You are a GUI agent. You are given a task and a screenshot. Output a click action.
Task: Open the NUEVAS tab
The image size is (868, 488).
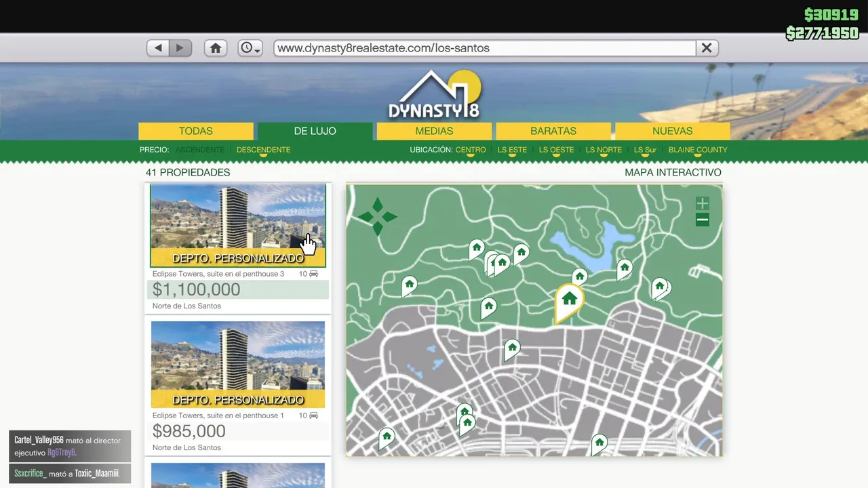(x=673, y=131)
